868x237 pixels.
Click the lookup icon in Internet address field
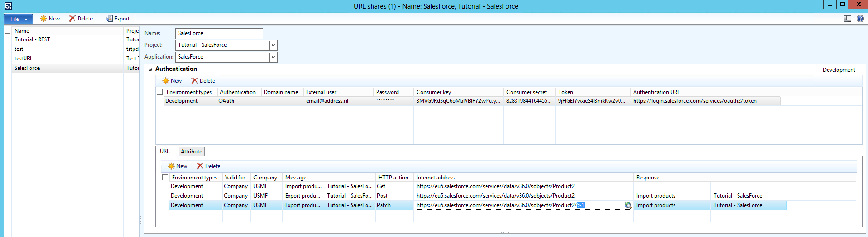point(628,205)
